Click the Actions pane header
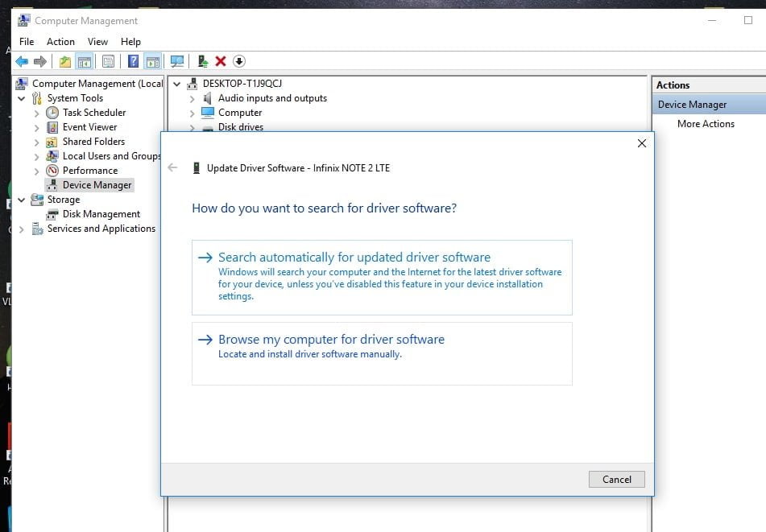 click(709, 85)
